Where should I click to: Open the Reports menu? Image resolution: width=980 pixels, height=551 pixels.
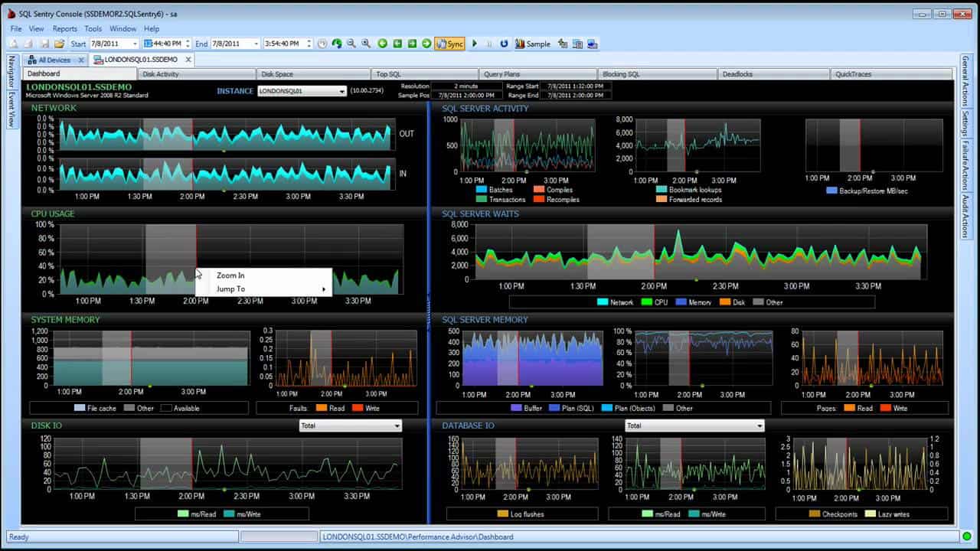coord(65,28)
